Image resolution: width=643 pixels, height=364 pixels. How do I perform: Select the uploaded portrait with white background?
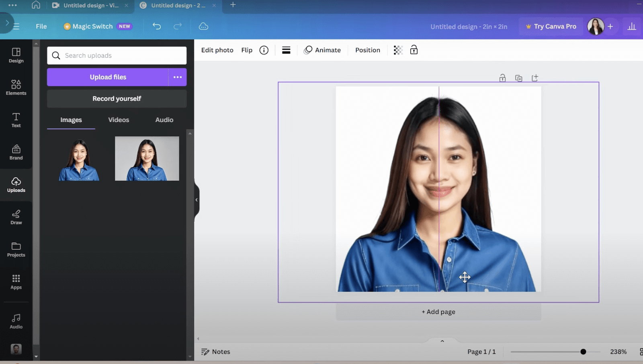tap(79, 159)
